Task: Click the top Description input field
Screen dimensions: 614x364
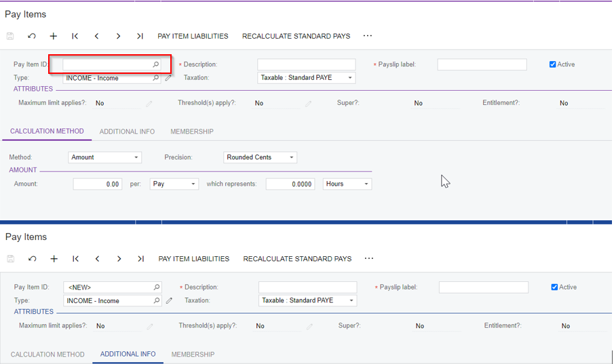Action: [306, 64]
